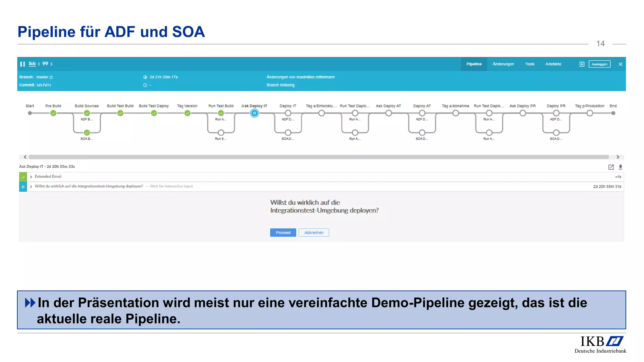This screenshot has height=362, width=644.
Task: Click the Abbrechen button
Action: pos(314,233)
